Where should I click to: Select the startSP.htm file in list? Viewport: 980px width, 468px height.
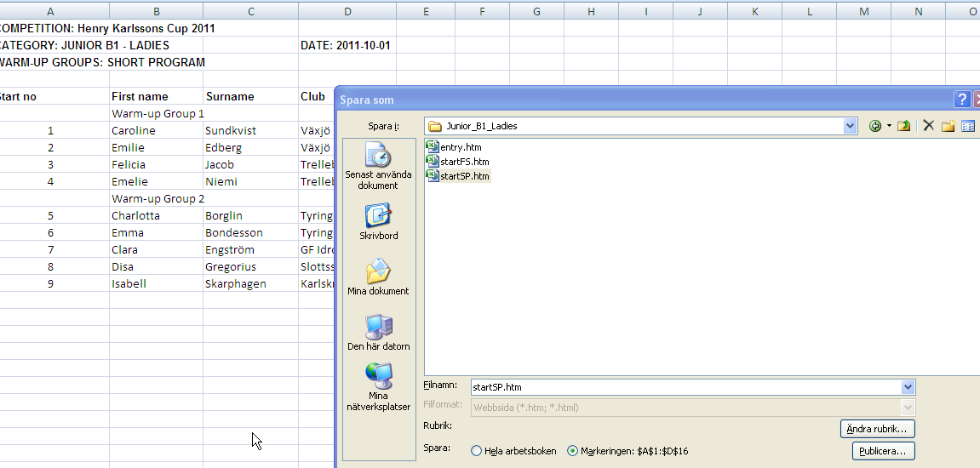(458, 176)
